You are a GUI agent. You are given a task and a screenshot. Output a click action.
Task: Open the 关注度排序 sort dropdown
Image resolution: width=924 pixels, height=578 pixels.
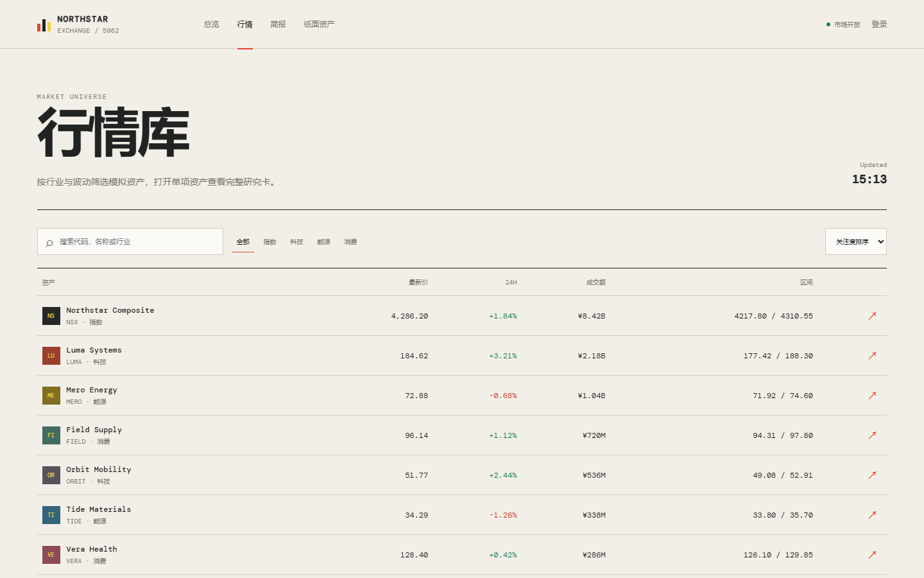pyautogui.click(x=856, y=241)
